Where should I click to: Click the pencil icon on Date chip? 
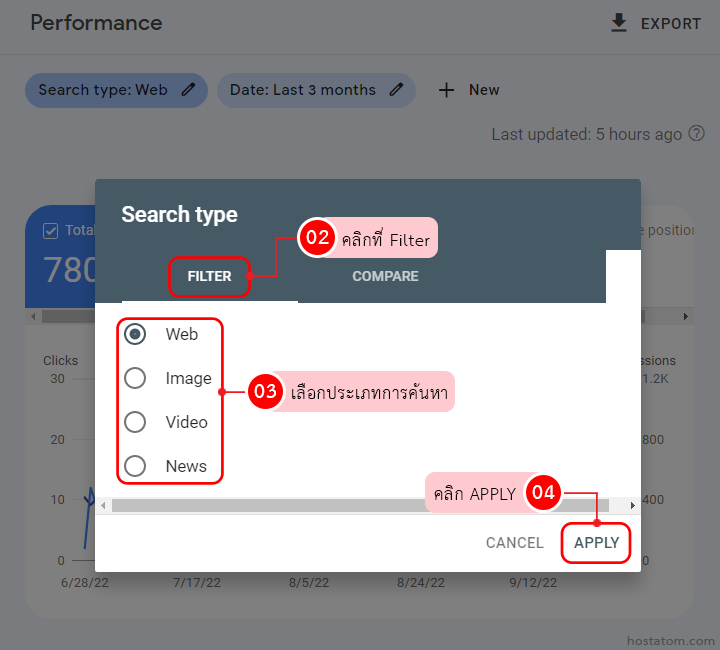[396, 90]
